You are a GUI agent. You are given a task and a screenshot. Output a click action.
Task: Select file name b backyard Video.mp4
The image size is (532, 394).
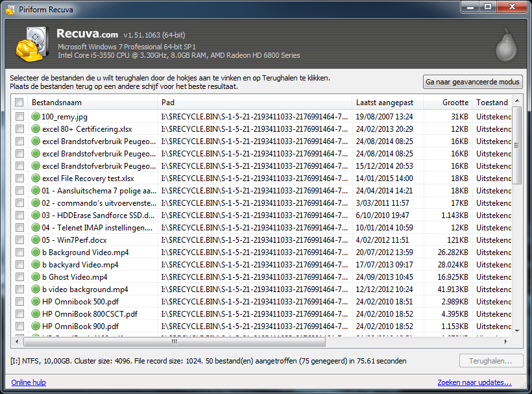point(80,264)
